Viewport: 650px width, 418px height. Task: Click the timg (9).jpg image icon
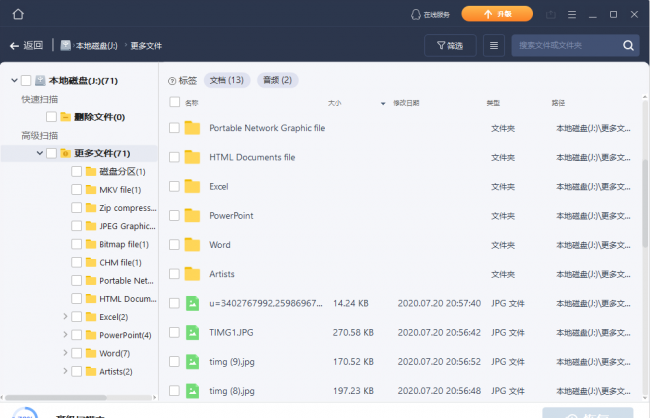coord(192,362)
